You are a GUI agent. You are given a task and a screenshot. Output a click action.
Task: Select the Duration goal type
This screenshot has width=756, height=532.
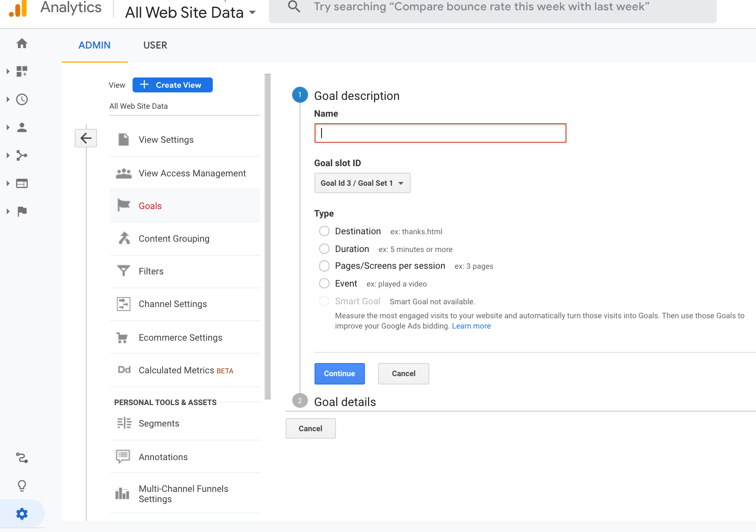pos(324,249)
